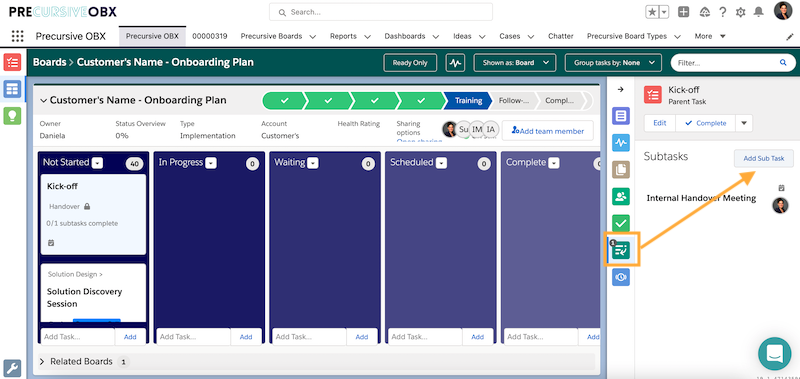Go to the Ideas tab
The image size is (800, 379).
click(x=462, y=36)
